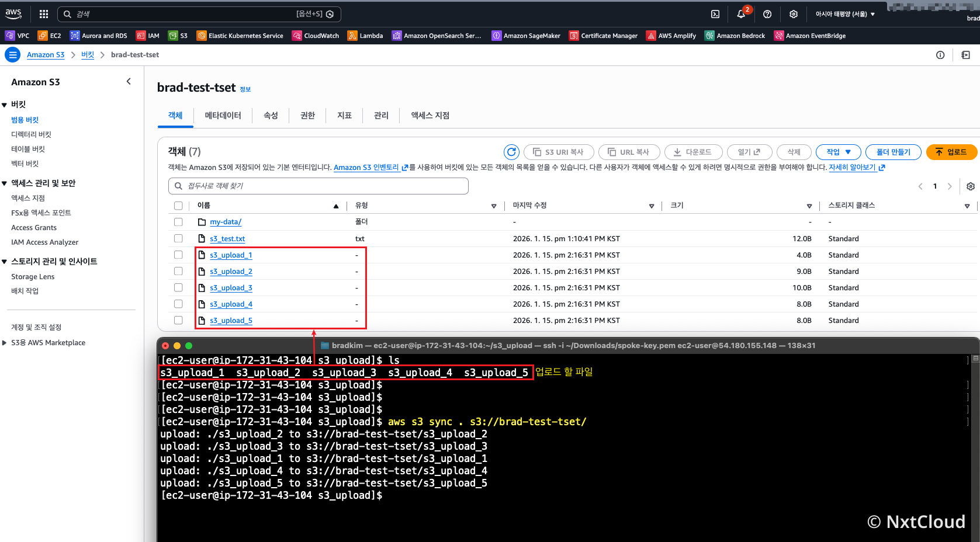
Task: Switch to the 속성 tab
Action: 271,116
